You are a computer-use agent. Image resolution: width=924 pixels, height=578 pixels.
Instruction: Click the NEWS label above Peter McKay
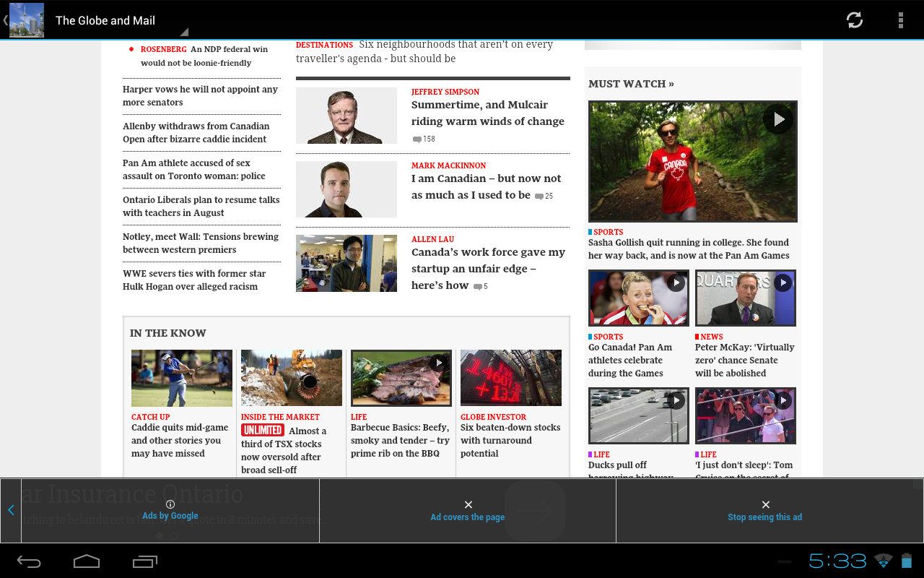tap(711, 337)
